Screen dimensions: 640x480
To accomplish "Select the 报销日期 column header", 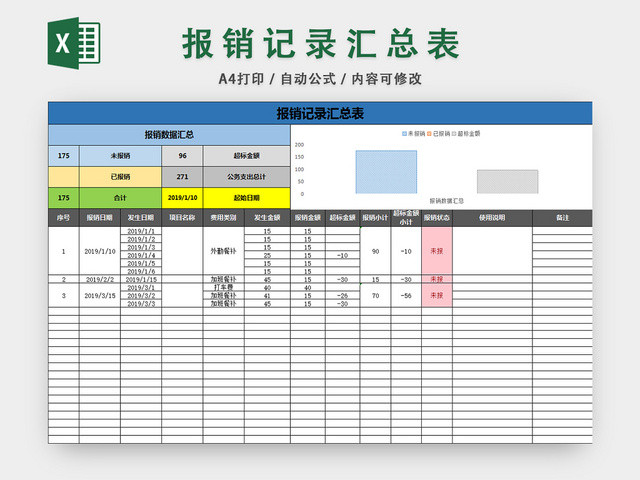I will 100,218.
